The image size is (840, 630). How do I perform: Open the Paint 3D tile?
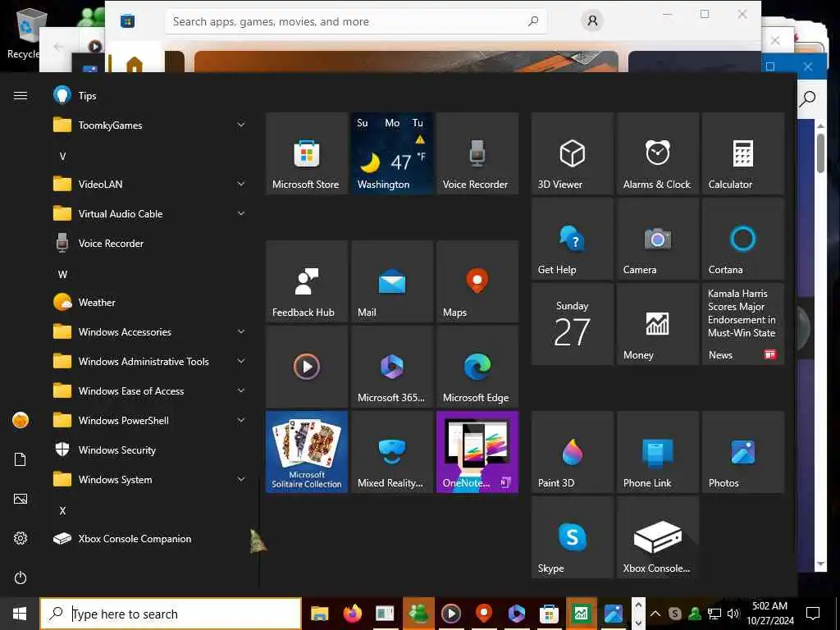point(572,452)
